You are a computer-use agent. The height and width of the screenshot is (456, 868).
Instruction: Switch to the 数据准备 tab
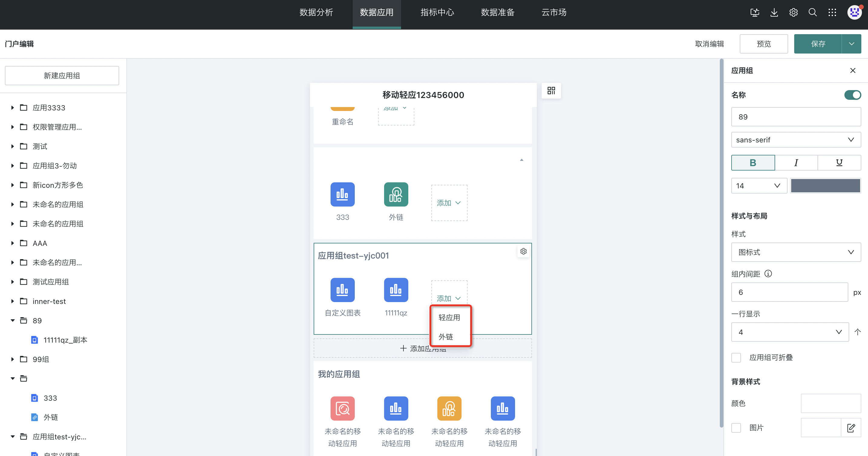(497, 13)
